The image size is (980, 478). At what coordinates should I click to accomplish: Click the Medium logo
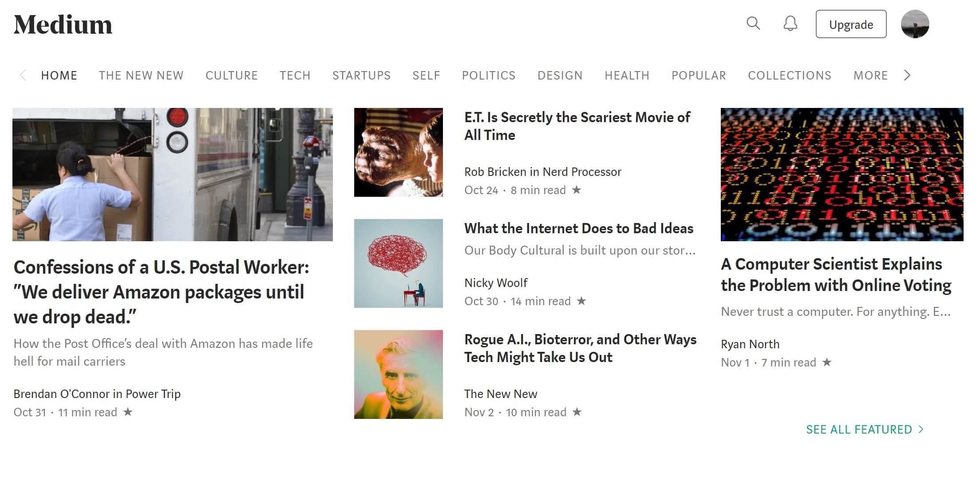pyautogui.click(x=63, y=24)
